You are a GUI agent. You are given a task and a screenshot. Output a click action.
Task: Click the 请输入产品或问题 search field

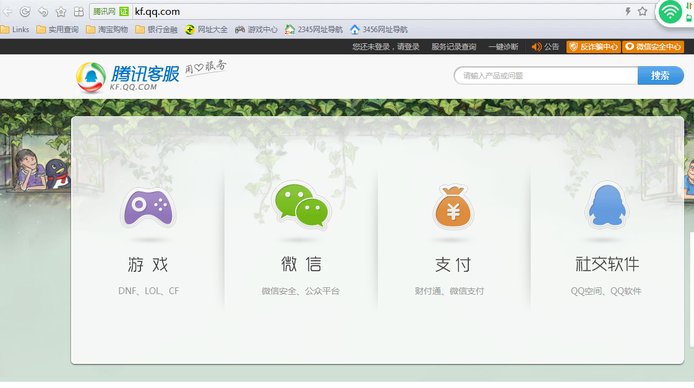pyautogui.click(x=546, y=76)
